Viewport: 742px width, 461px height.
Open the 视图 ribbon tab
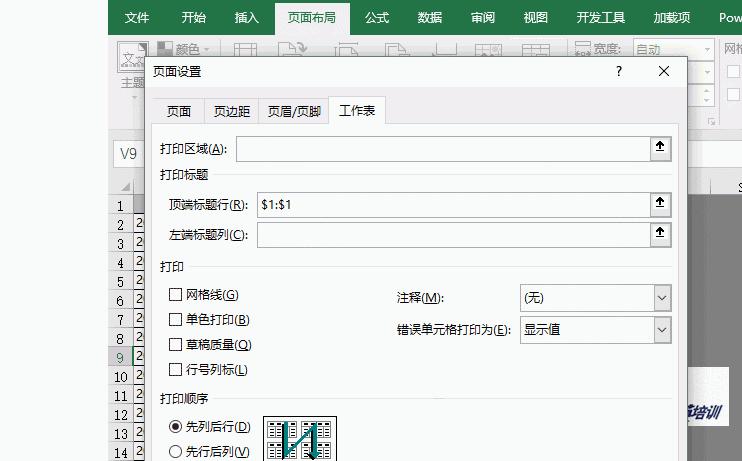tap(536, 18)
